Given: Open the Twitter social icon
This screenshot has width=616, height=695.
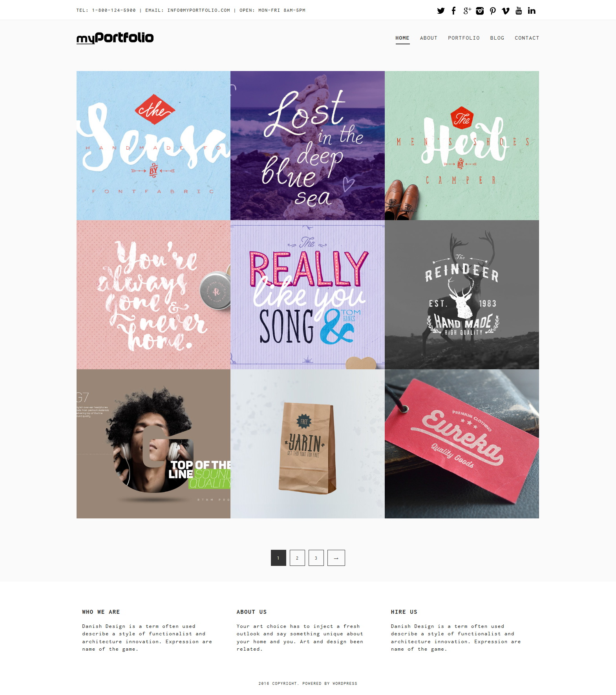Looking at the screenshot, I should (x=441, y=11).
